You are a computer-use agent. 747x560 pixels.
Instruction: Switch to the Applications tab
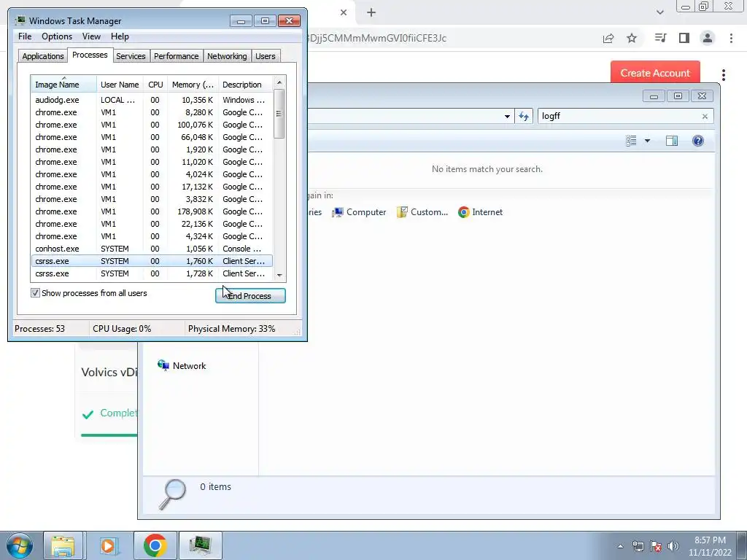pyautogui.click(x=43, y=56)
